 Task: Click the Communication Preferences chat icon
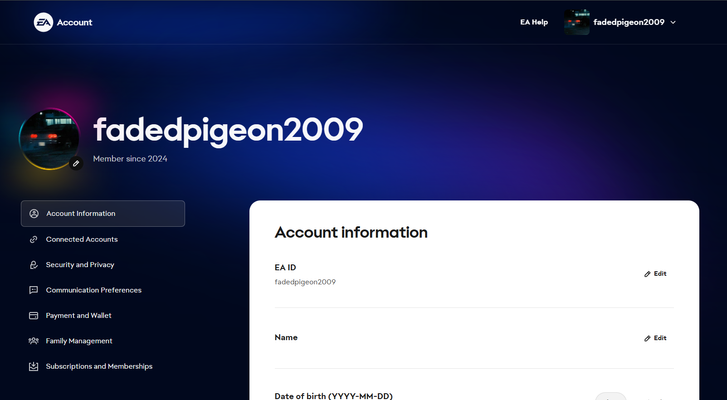tap(33, 290)
